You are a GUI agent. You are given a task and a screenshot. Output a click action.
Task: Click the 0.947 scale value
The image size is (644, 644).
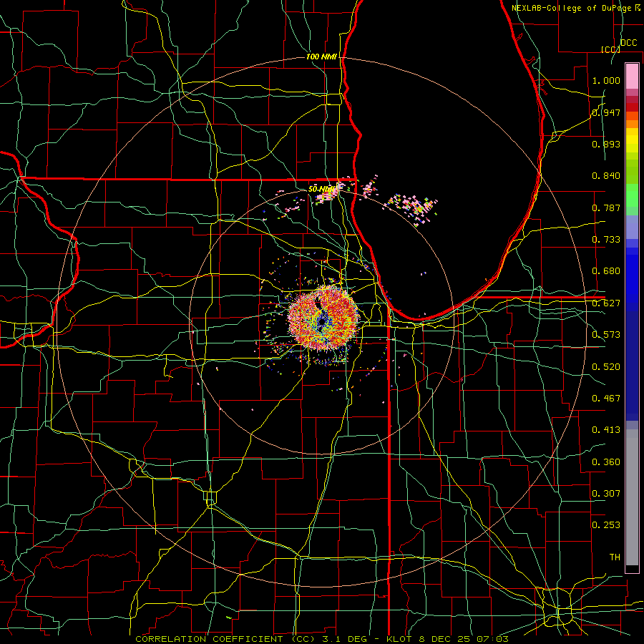[606, 112]
